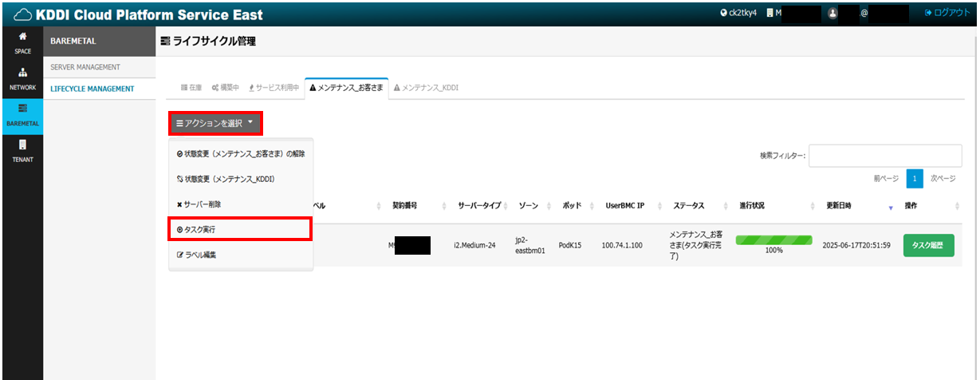The height and width of the screenshot is (380, 980).
Task: Click the BAREMETAL panel header
Action: pyautogui.click(x=100, y=42)
